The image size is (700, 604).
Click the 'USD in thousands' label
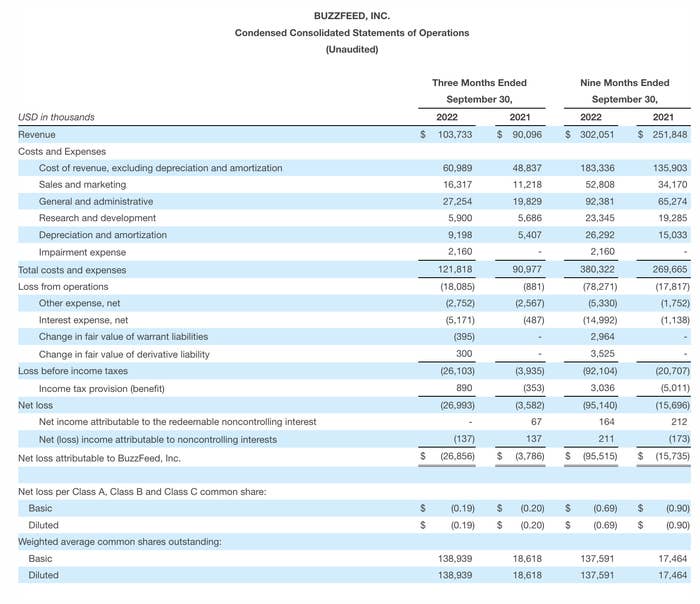pyautogui.click(x=56, y=117)
